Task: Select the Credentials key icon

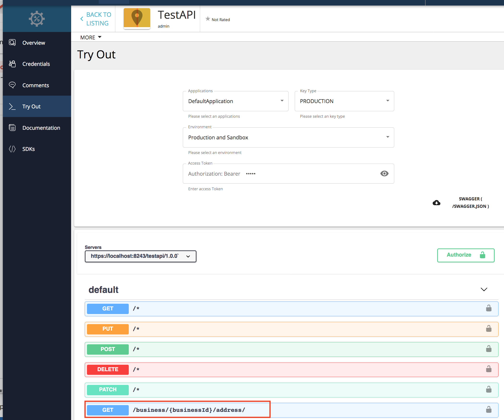Action: (x=12, y=64)
